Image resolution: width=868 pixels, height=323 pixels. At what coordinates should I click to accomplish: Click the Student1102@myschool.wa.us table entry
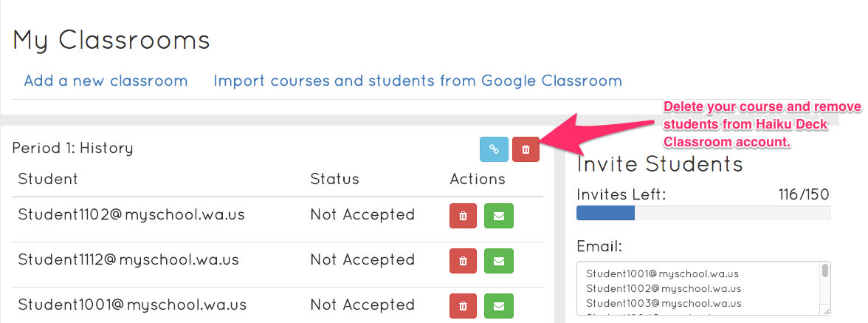click(131, 215)
